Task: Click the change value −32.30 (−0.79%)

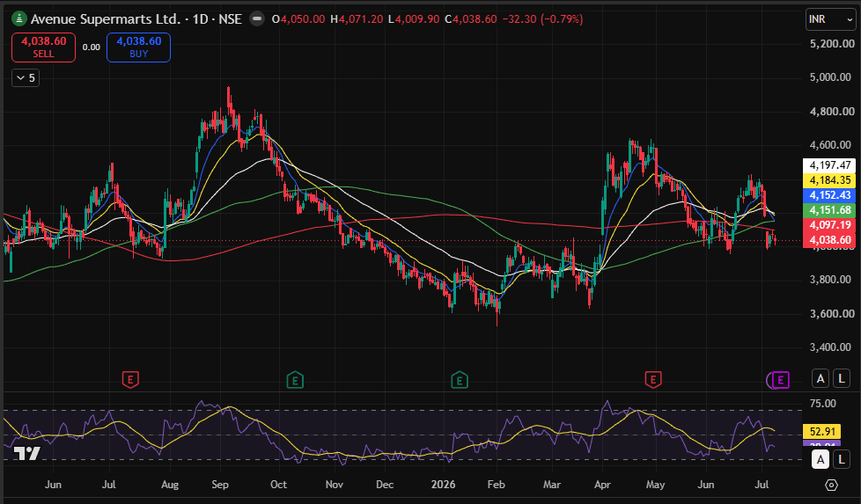Action: (x=542, y=19)
